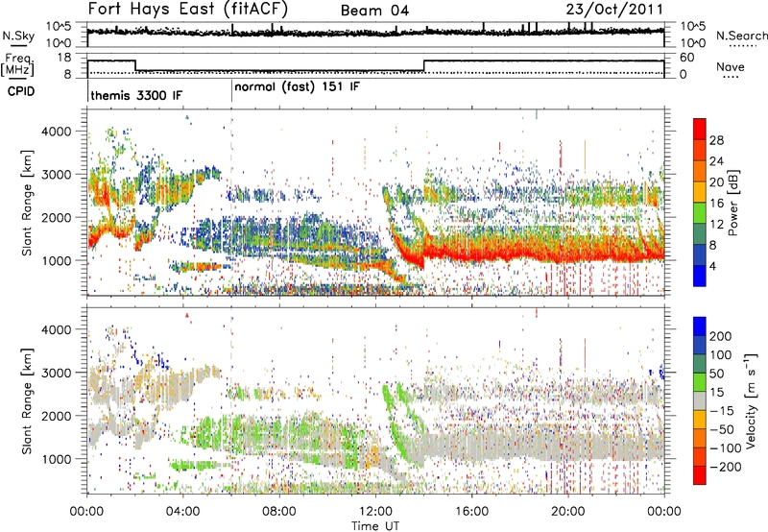The image size is (768, 532).
Task: Click the 'Time UT' axis label
Action: click(375, 526)
